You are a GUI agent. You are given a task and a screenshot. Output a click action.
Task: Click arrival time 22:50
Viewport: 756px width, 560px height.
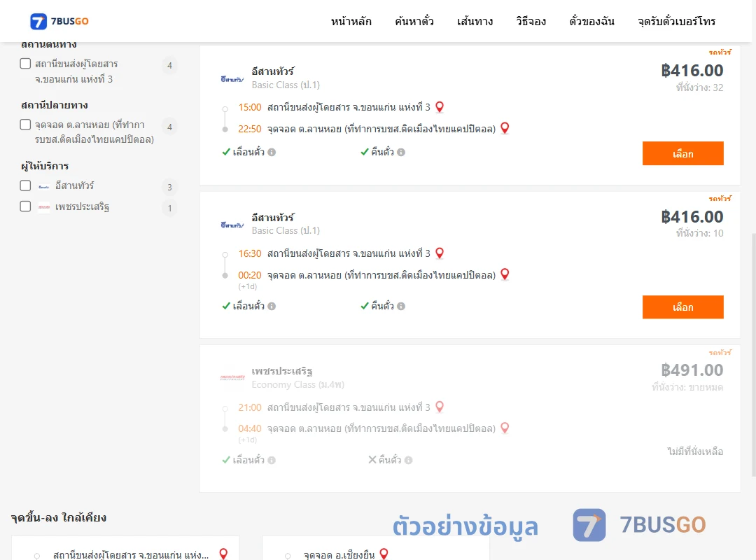coord(250,129)
